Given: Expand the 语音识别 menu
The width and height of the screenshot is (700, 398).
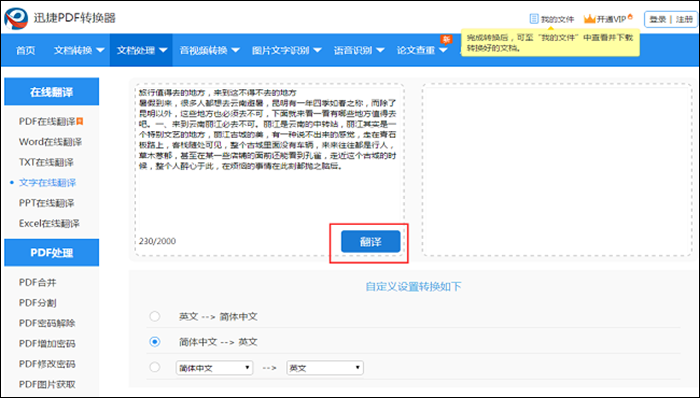Looking at the screenshot, I should pyautogui.click(x=358, y=50).
